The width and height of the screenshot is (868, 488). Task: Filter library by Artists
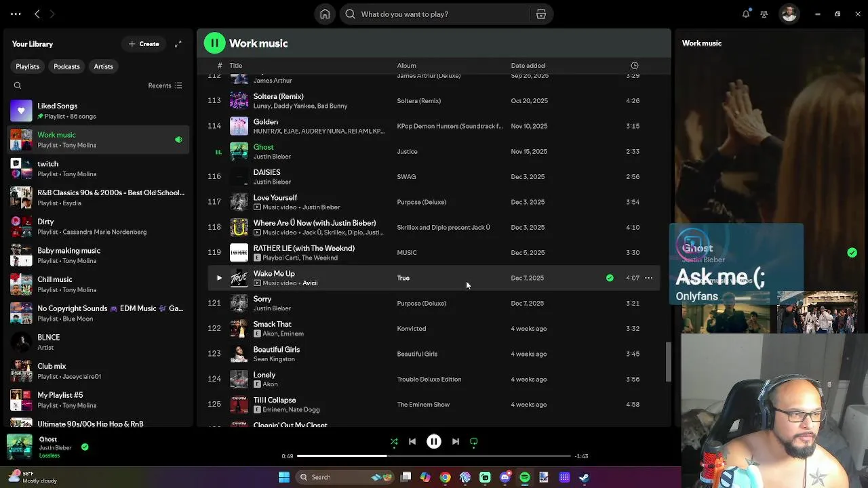103,66
